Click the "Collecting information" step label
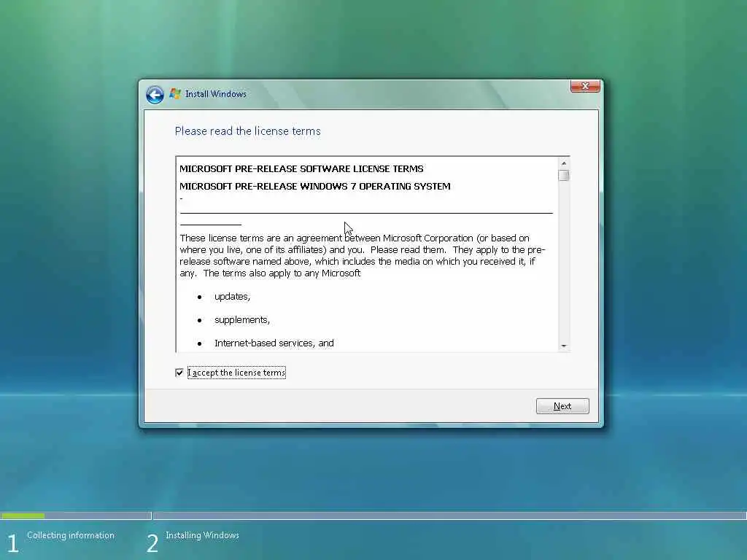The width and height of the screenshot is (747, 560). 71,535
